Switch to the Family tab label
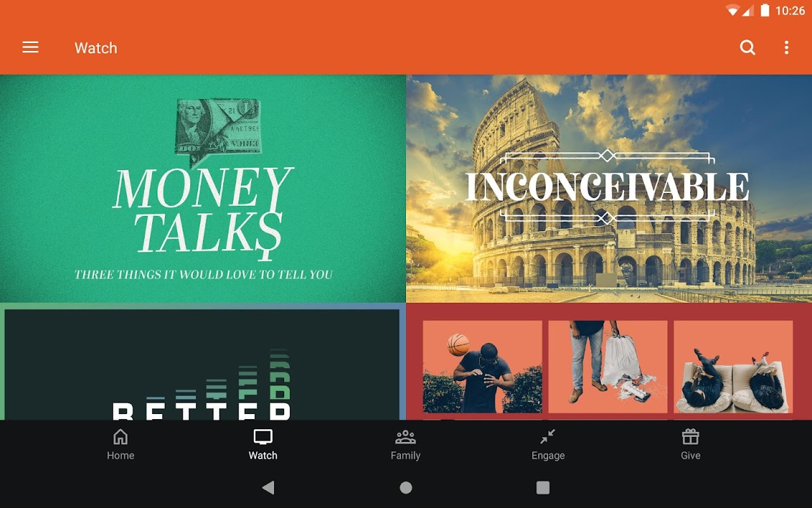The width and height of the screenshot is (812, 508). pyautogui.click(x=405, y=455)
